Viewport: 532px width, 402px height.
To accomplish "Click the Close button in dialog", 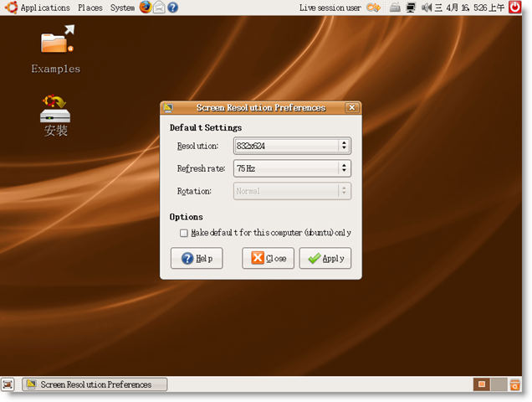I will point(268,258).
